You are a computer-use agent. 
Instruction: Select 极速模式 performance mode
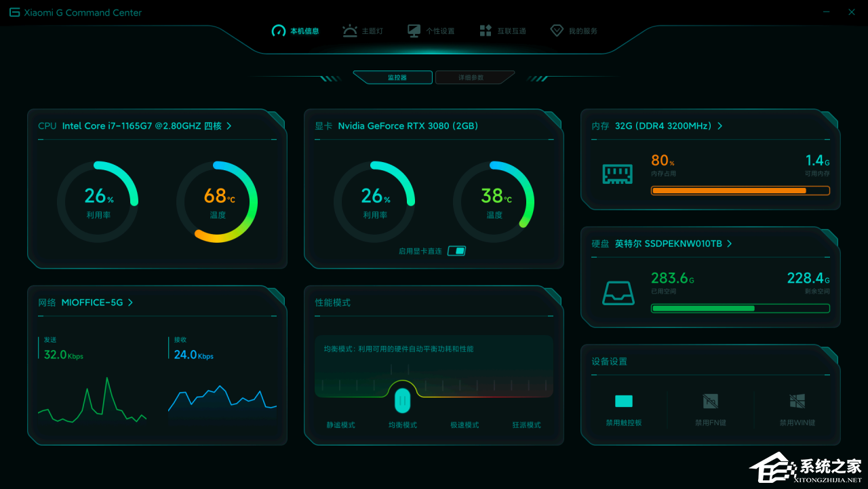(465, 425)
